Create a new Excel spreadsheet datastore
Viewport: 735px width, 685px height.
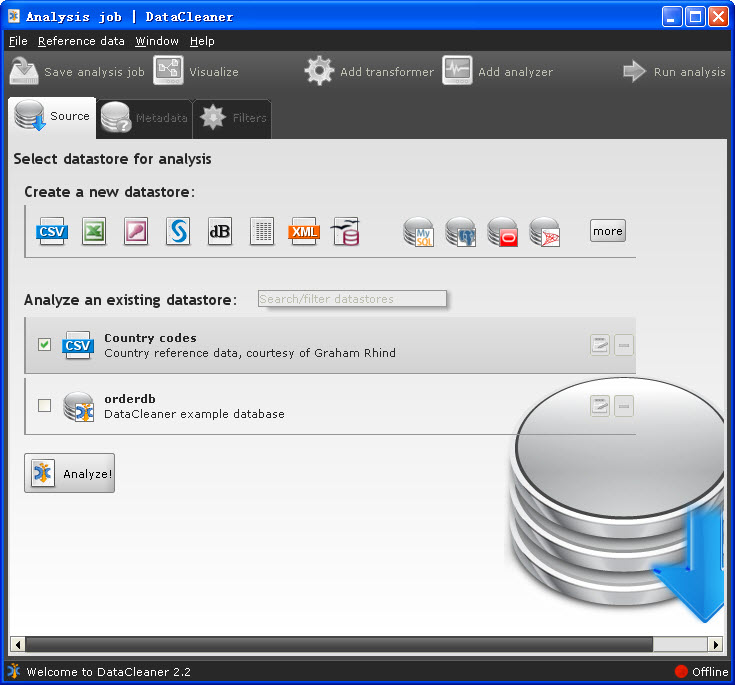click(94, 232)
